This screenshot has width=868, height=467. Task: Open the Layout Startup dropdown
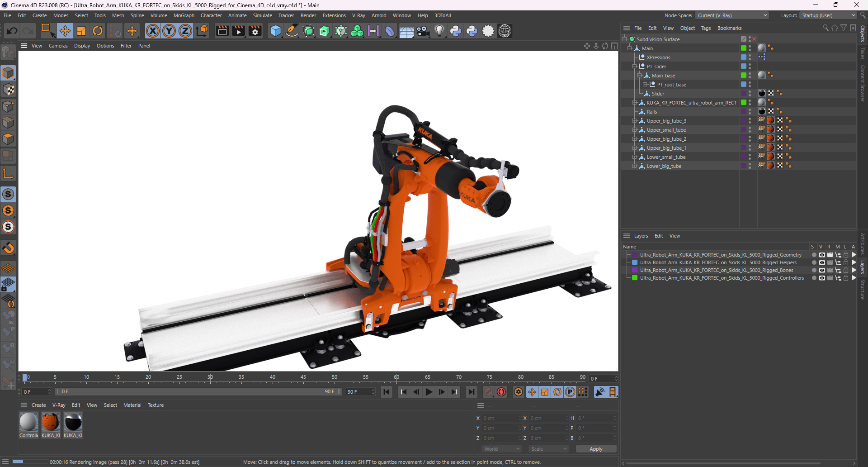click(x=828, y=15)
